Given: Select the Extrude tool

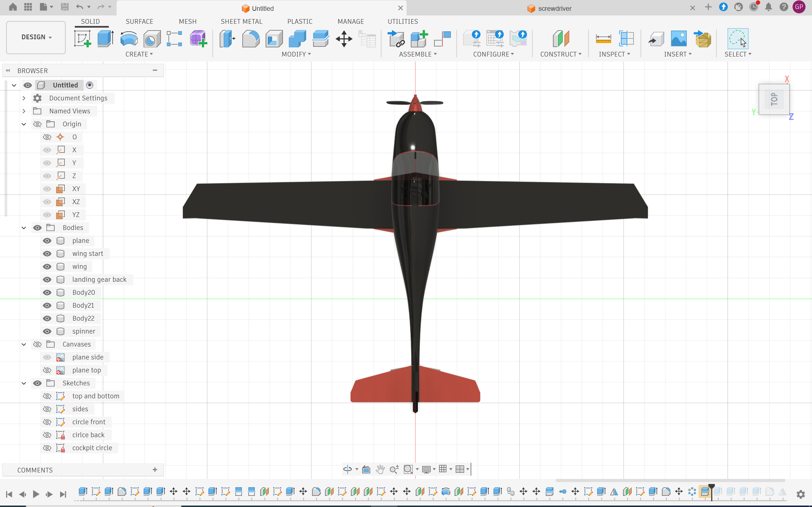Looking at the screenshot, I should pyautogui.click(x=105, y=39).
